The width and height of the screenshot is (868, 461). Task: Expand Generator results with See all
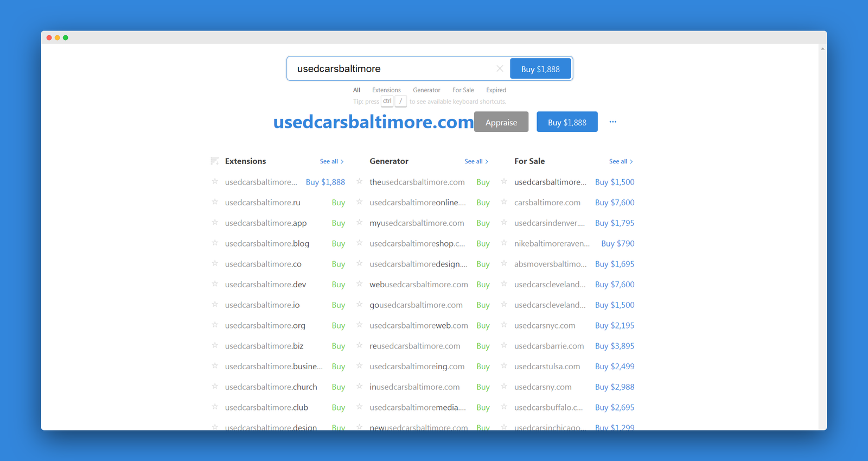click(x=476, y=161)
